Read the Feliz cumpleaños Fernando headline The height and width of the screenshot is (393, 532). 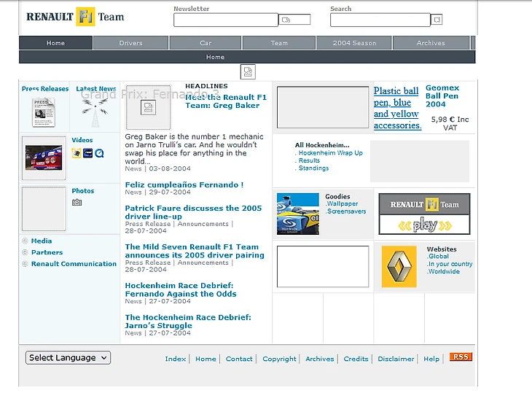pyautogui.click(x=184, y=185)
